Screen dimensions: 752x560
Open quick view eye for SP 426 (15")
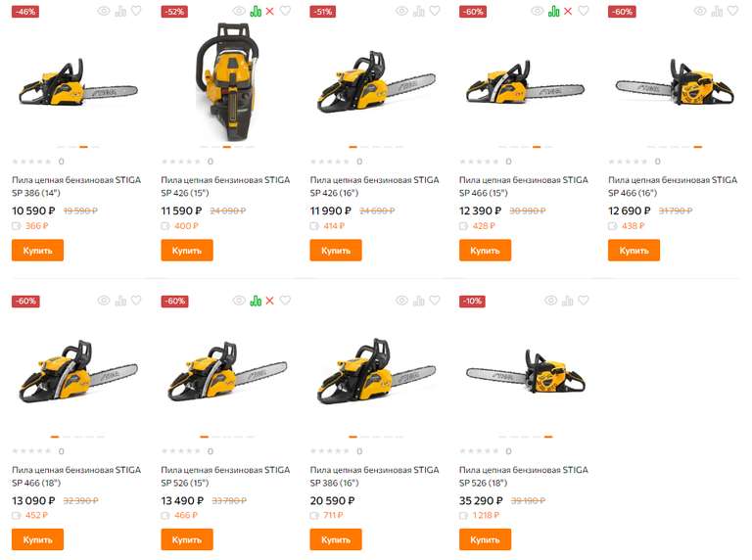pos(239,11)
